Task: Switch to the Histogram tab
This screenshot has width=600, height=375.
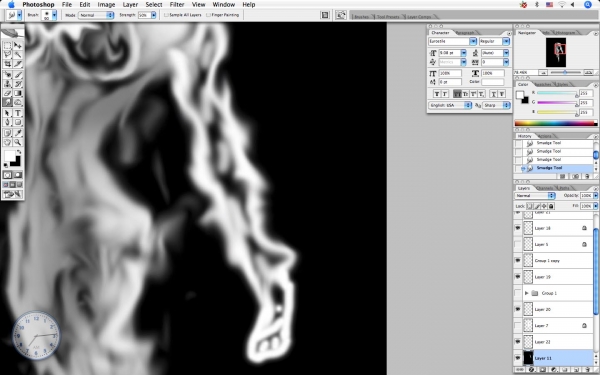Action: pyautogui.click(x=565, y=33)
